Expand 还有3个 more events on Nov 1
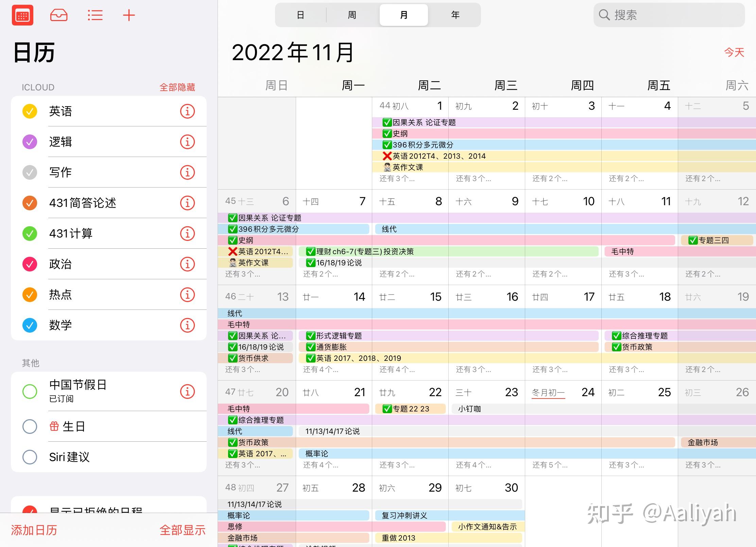The image size is (756, 547). [397, 179]
